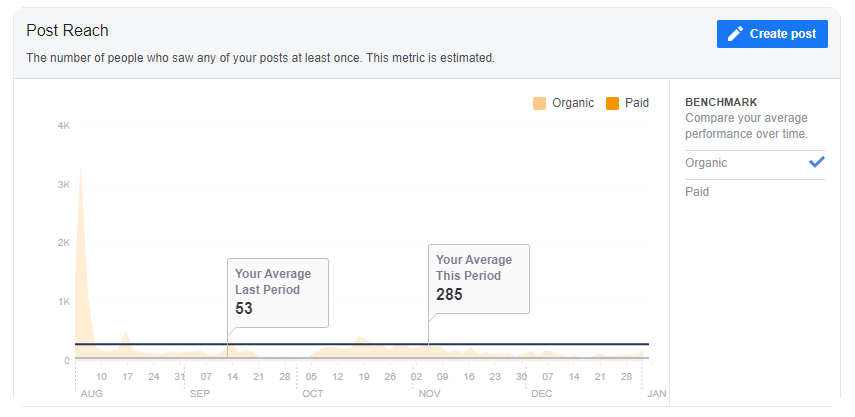Click the blue checkmark beside Organic benchmark

(816, 162)
